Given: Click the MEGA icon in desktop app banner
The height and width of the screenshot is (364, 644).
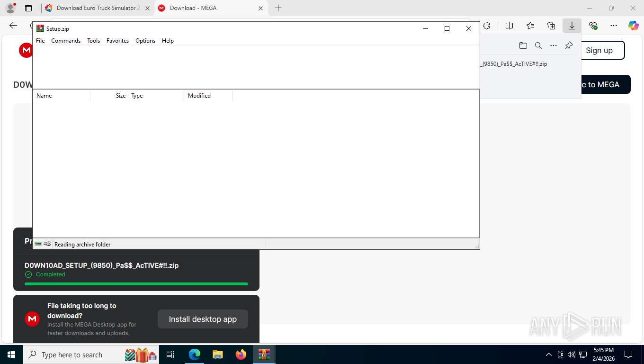Looking at the screenshot, I should point(32,319).
